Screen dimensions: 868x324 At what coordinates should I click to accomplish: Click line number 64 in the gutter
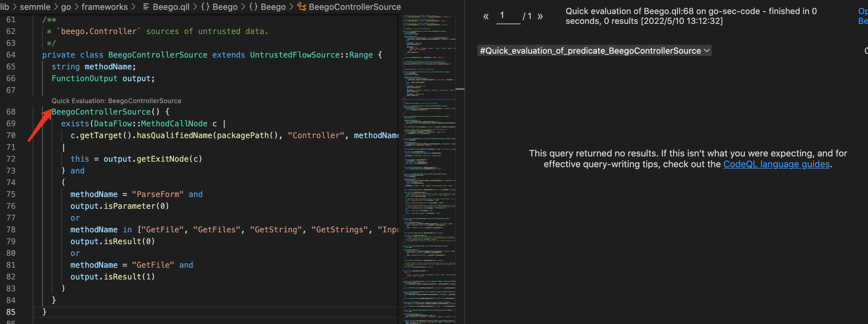tap(11, 55)
